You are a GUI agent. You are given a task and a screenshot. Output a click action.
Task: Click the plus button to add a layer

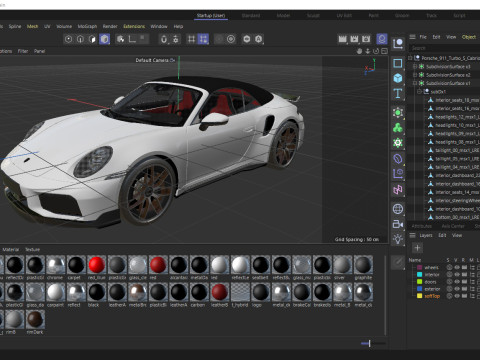(417, 248)
